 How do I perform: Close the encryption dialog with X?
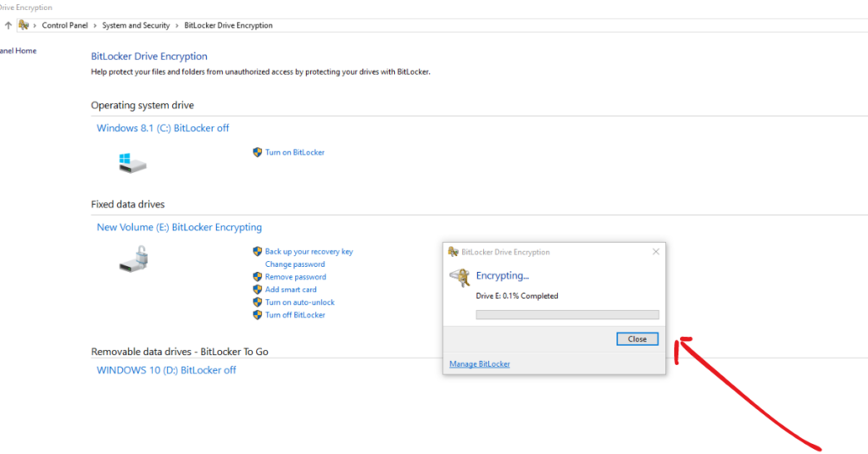click(x=656, y=252)
